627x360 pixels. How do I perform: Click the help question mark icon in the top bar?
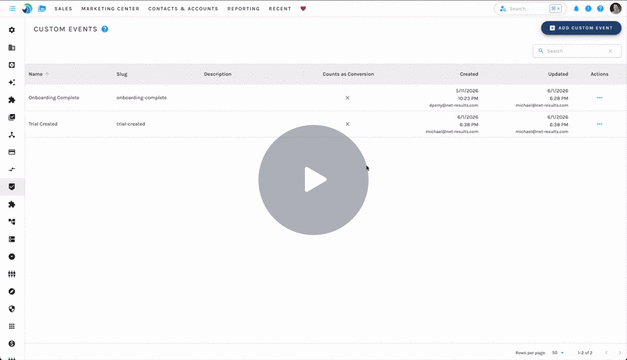(600, 8)
